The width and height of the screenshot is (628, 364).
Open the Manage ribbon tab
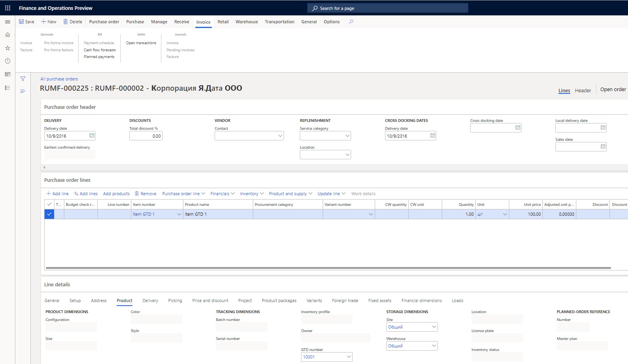coord(159,22)
